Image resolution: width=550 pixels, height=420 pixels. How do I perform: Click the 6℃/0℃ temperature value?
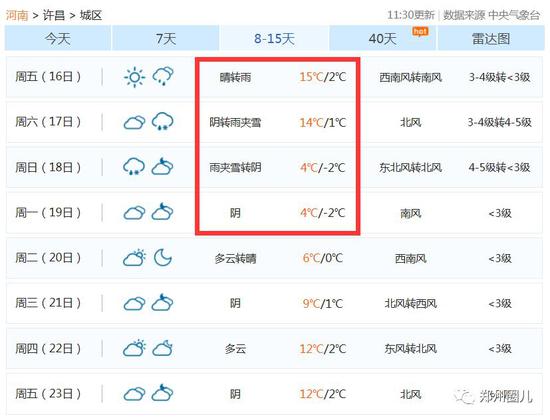pos(323,258)
